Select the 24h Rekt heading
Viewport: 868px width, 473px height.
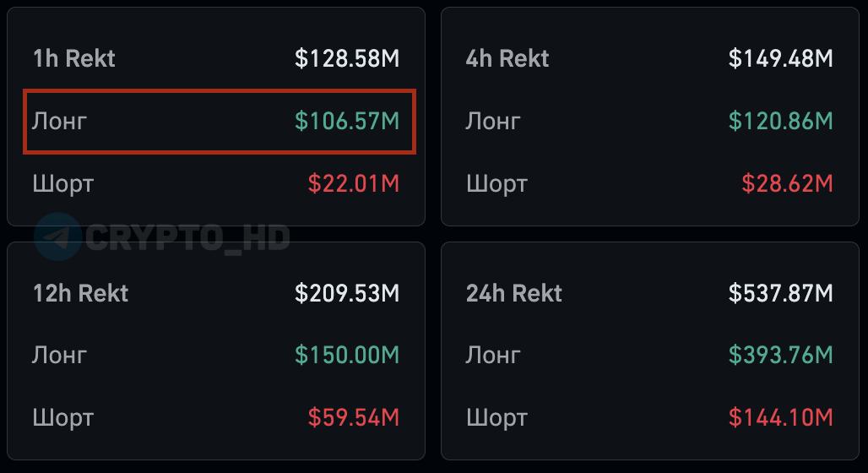point(513,293)
